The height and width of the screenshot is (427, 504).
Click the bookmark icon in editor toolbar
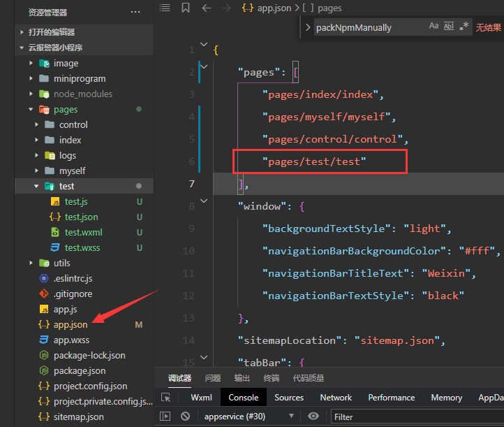(x=185, y=8)
